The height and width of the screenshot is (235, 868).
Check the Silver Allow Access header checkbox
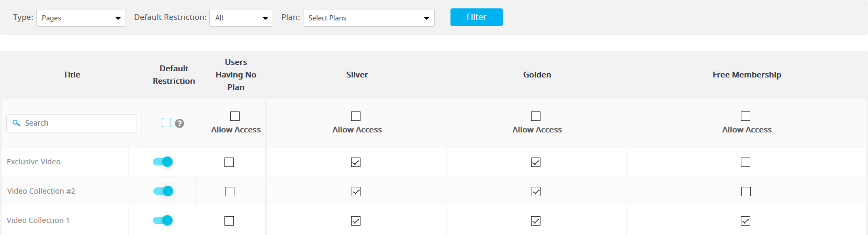pyautogui.click(x=356, y=116)
